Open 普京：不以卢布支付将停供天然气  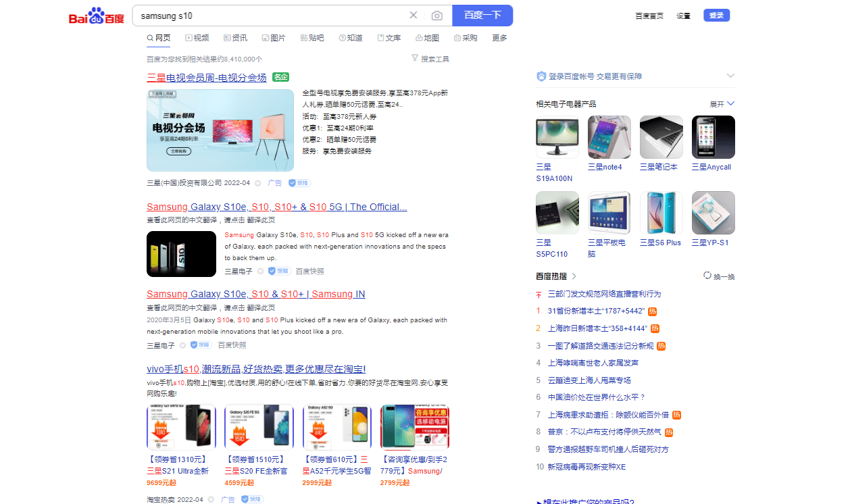click(605, 432)
